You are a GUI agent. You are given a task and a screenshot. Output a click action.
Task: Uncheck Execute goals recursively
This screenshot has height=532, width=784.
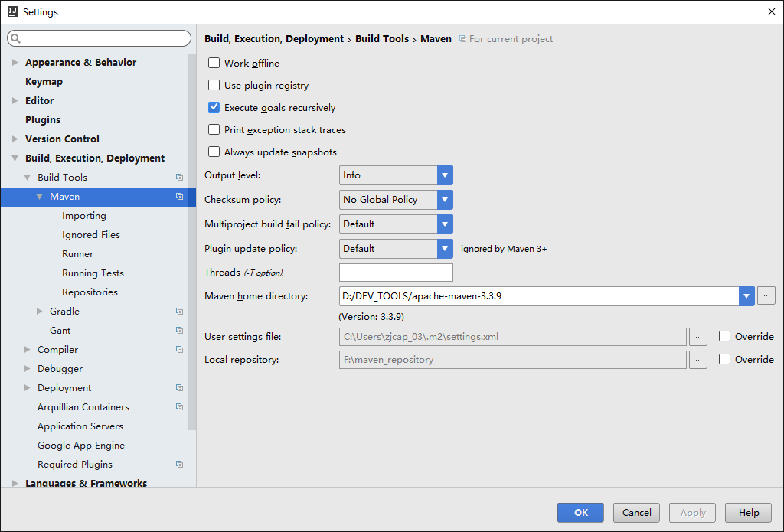(214, 107)
